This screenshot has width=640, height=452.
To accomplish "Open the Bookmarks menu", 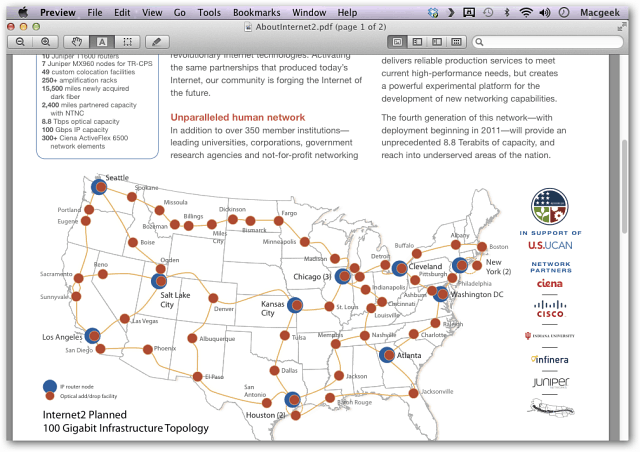I will click(x=256, y=13).
